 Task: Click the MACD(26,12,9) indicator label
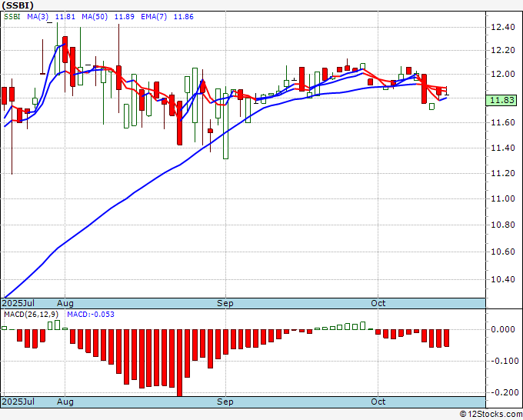32,315
